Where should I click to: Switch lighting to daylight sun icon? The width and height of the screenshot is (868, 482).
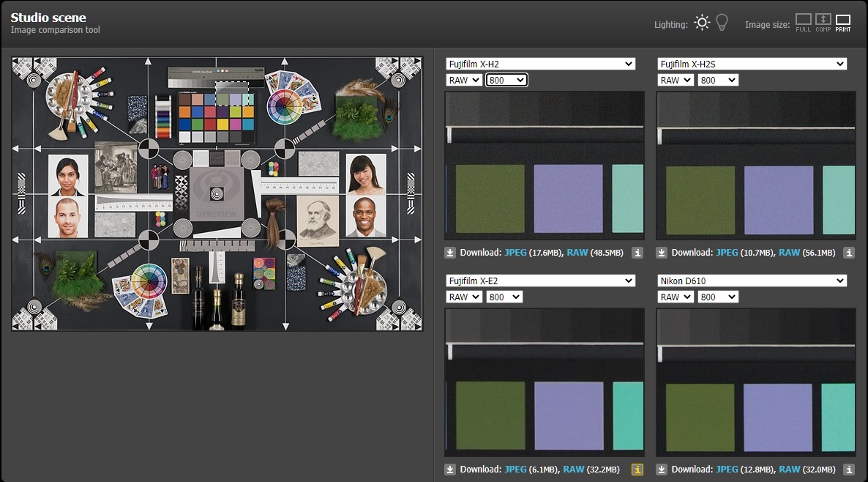point(702,23)
